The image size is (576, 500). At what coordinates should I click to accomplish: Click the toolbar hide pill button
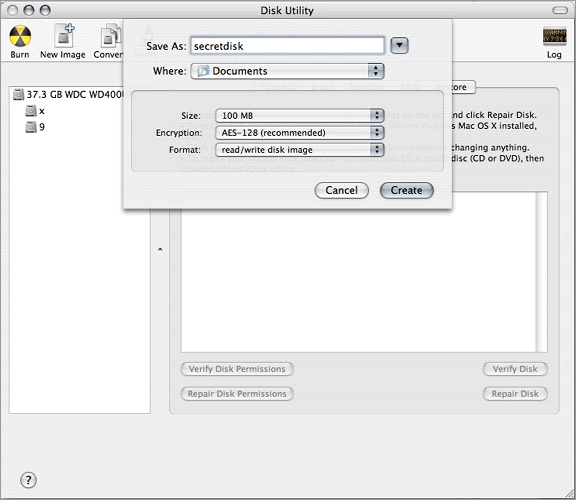[x=560, y=10]
